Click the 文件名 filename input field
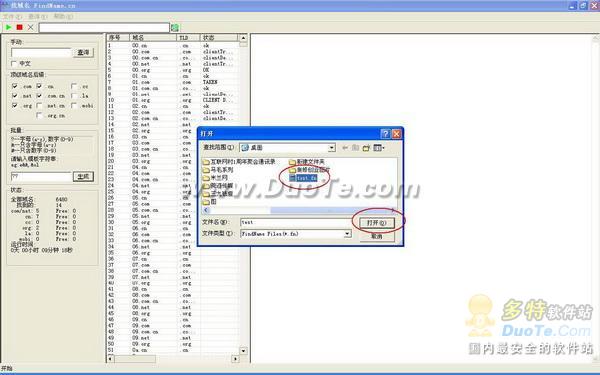Screen dimensions: 600x375 tap(295, 222)
